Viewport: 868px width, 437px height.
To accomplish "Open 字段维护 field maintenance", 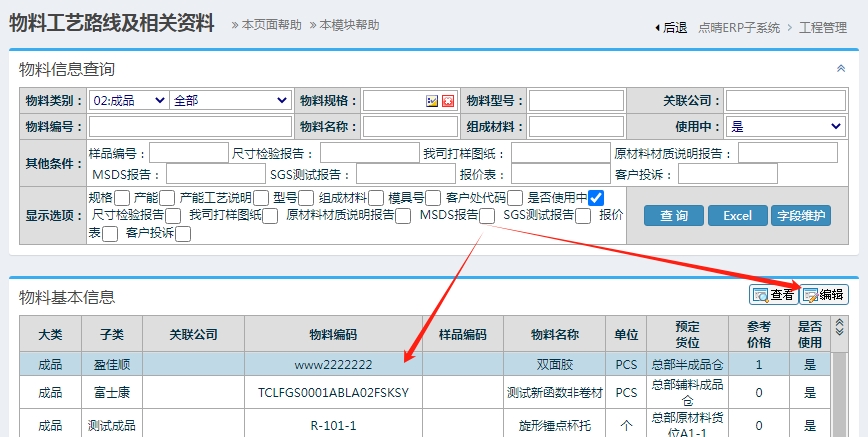I will pyautogui.click(x=800, y=215).
